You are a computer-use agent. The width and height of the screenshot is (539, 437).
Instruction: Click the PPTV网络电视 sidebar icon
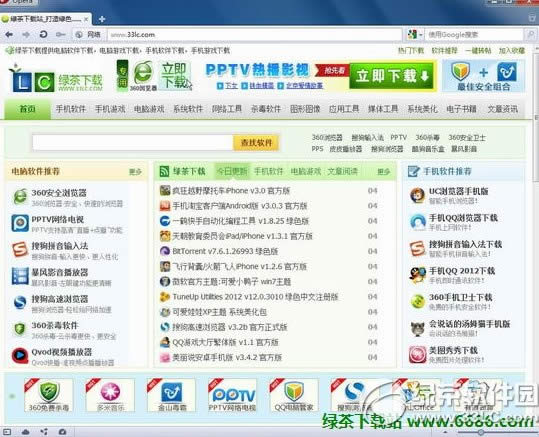20,223
